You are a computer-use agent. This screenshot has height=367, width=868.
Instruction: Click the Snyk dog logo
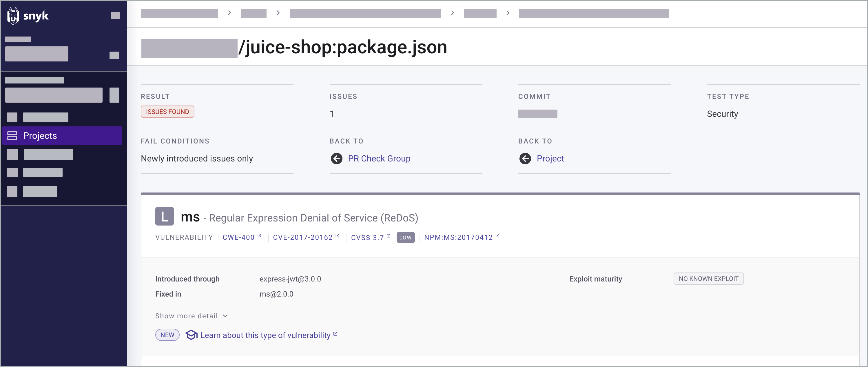click(13, 15)
